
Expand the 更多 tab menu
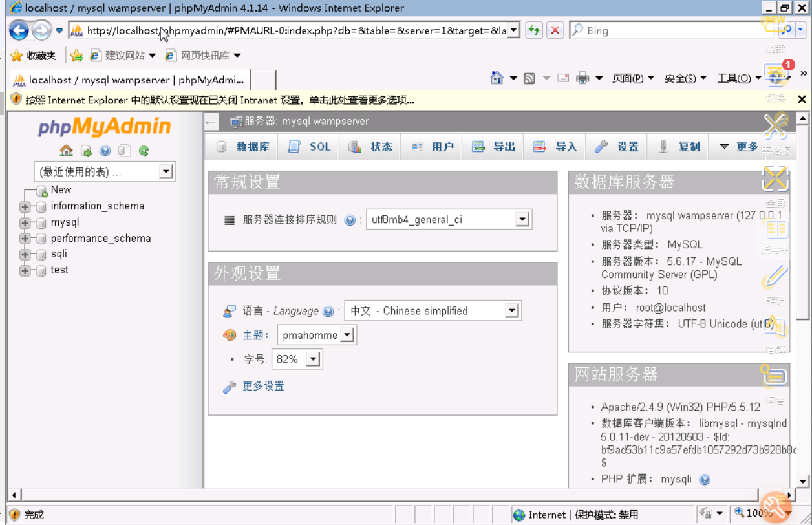pyautogui.click(x=738, y=147)
